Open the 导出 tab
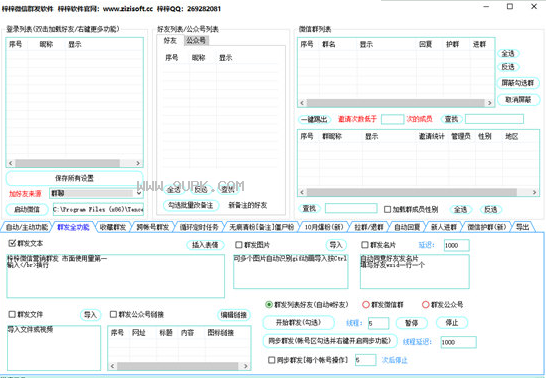546x378 pixels. (522, 227)
